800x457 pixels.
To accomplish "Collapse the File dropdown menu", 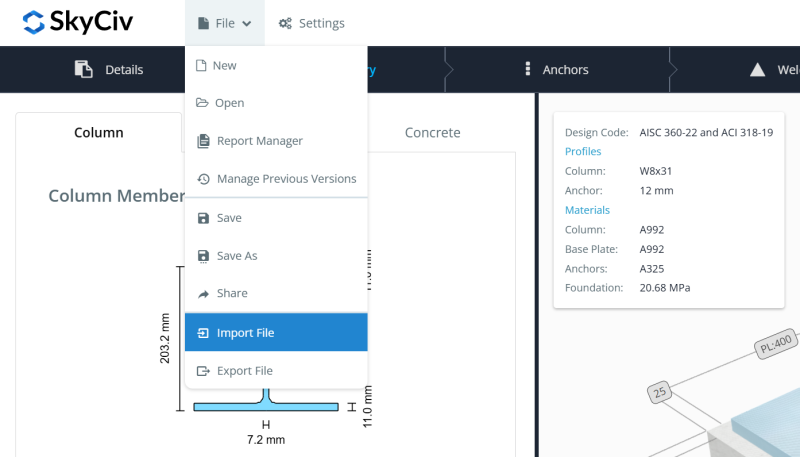I will 224,23.
